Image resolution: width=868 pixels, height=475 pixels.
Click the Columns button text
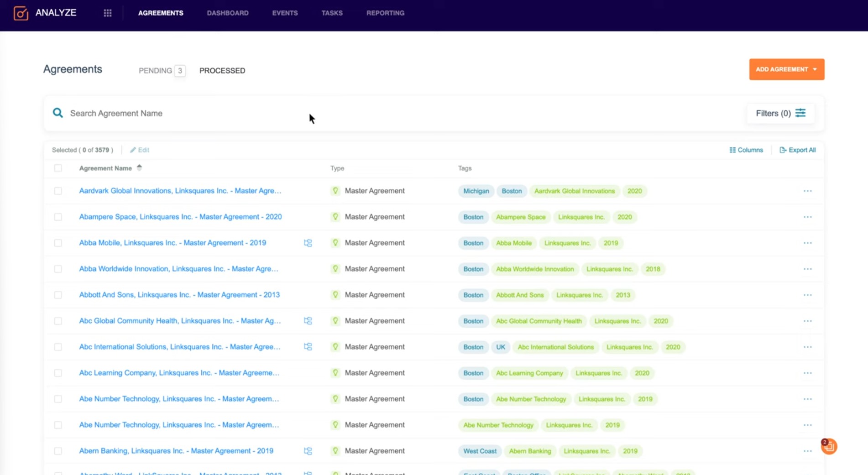[750, 150]
